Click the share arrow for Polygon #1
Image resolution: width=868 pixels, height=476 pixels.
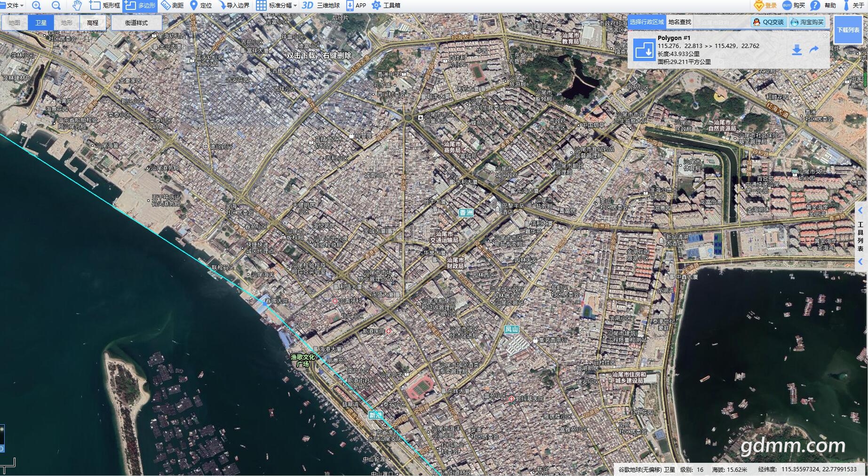pos(814,50)
